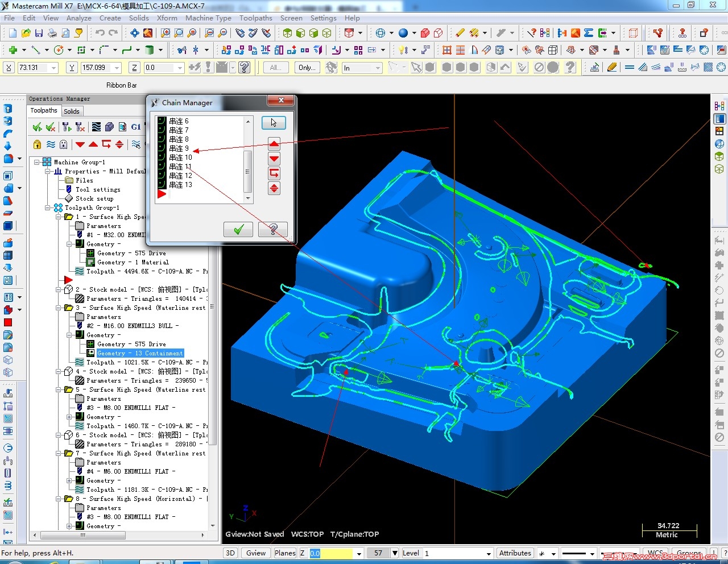Toggle the 3D mode button in status bar
The width and height of the screenshot is (728, 564).
click(x=230, y=553)
